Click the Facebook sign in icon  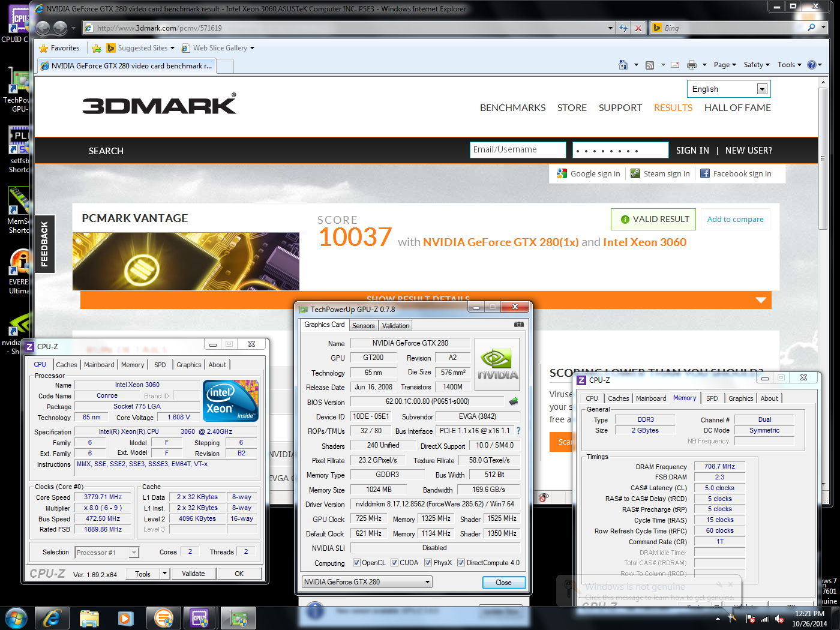coord(705,173)
